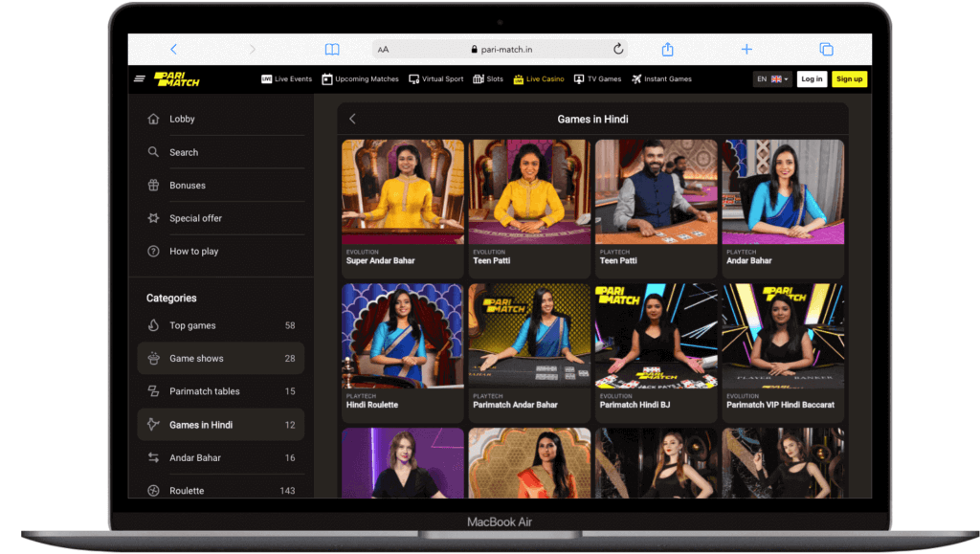Click the Parimatch tables icon
Screen dimensions: 980x554
pos(153,391)
